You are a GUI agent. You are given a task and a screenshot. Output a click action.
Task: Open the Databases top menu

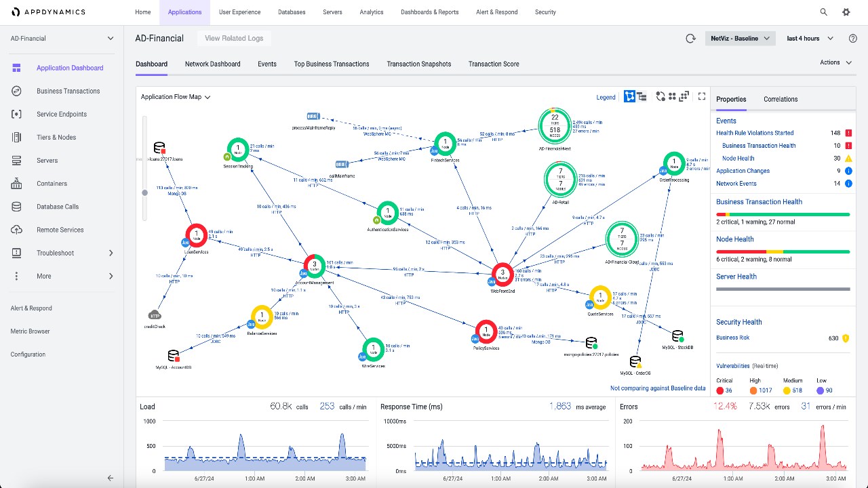292,12
